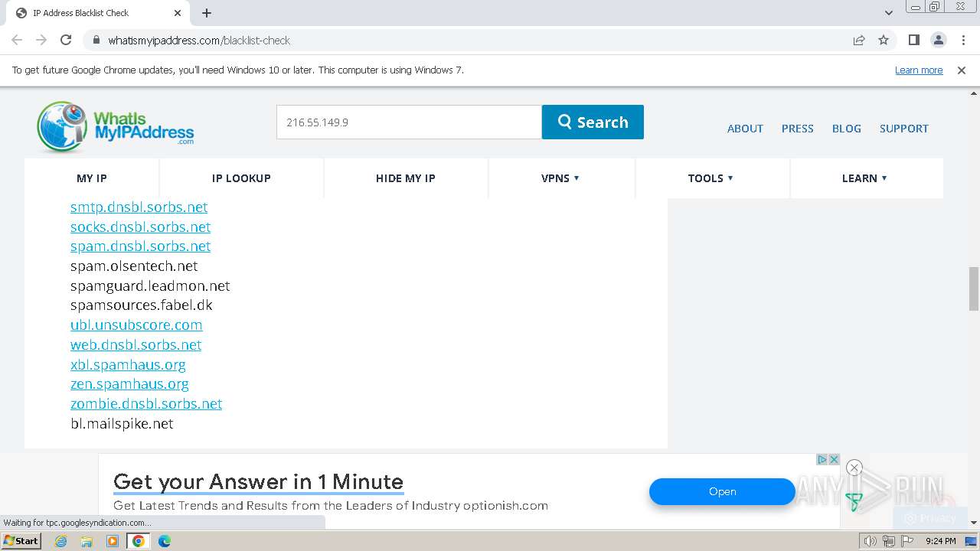Open socks.dnsbl.sorbs.net link
The width and height of the screenshot is (980, 551).
pyautogui.click(x=140, y=227)
